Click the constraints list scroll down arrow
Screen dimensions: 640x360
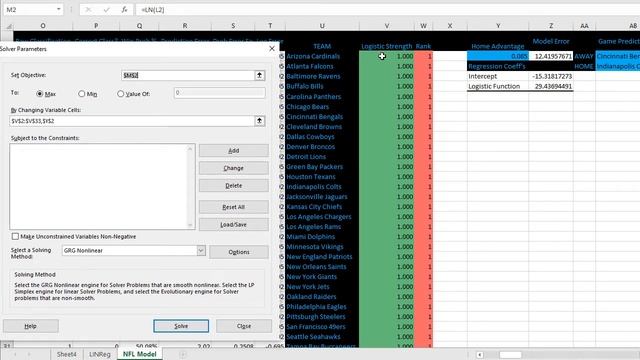click(x=190, y=225)
